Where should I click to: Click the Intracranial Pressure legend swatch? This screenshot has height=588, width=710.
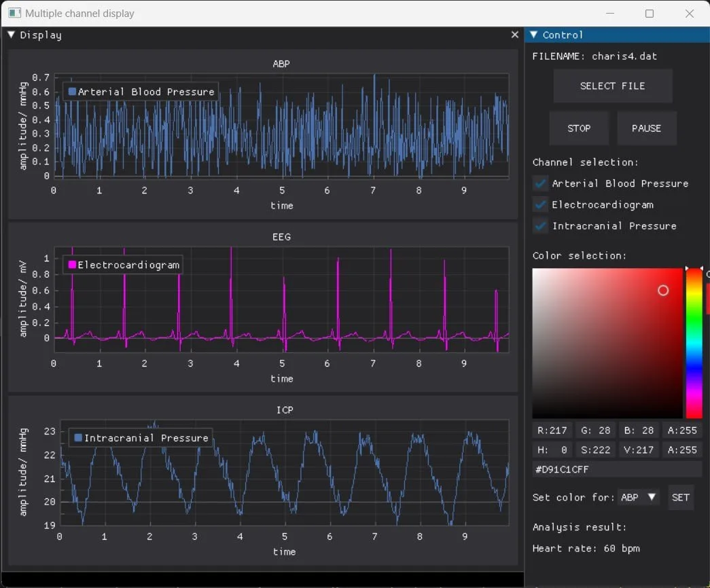click(78, 438)
